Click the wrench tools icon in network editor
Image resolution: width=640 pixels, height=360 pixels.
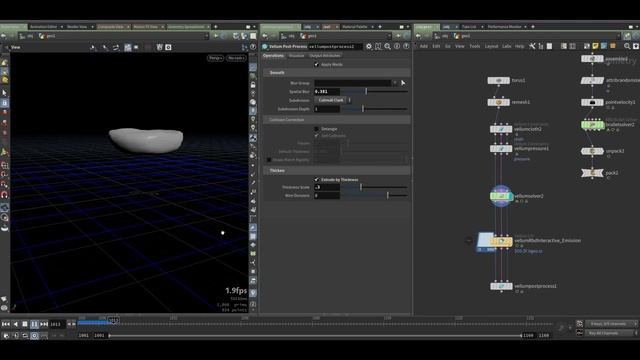coord(532,46)
